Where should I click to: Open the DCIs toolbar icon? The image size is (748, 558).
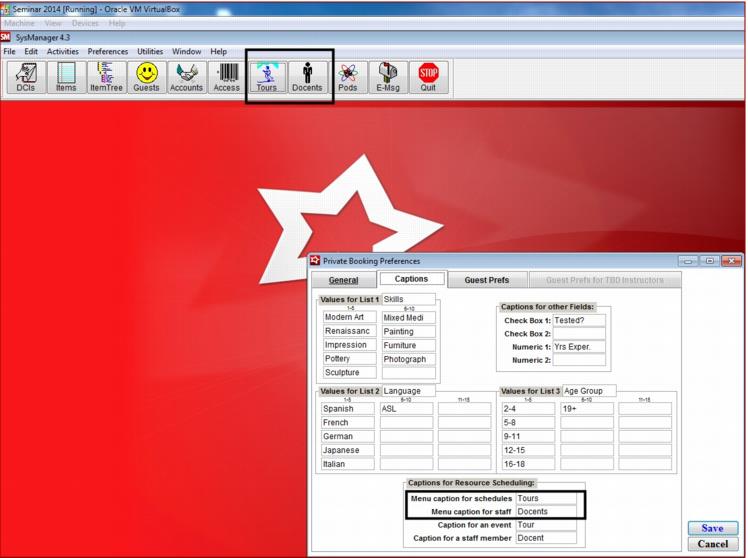(x=26, y=77)
